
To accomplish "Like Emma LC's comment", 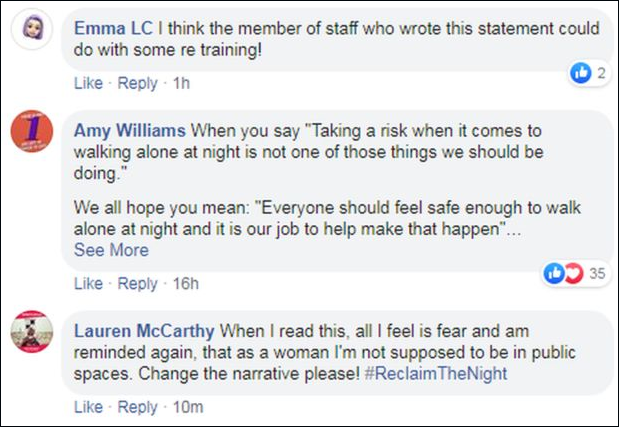I will 88,84.
